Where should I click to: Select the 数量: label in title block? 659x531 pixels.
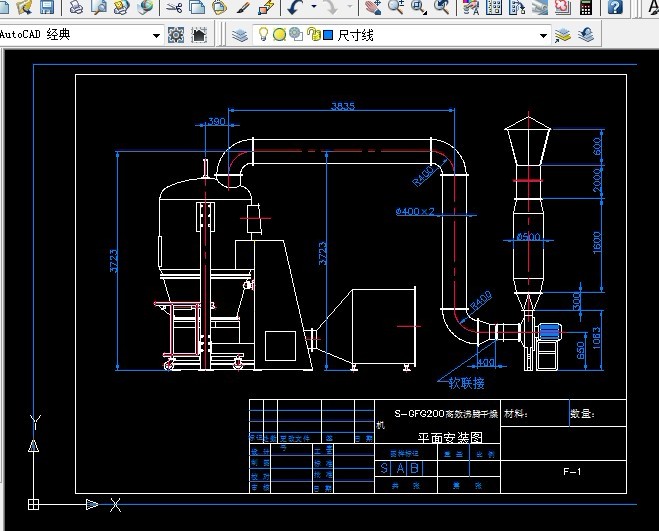[583, 414]
